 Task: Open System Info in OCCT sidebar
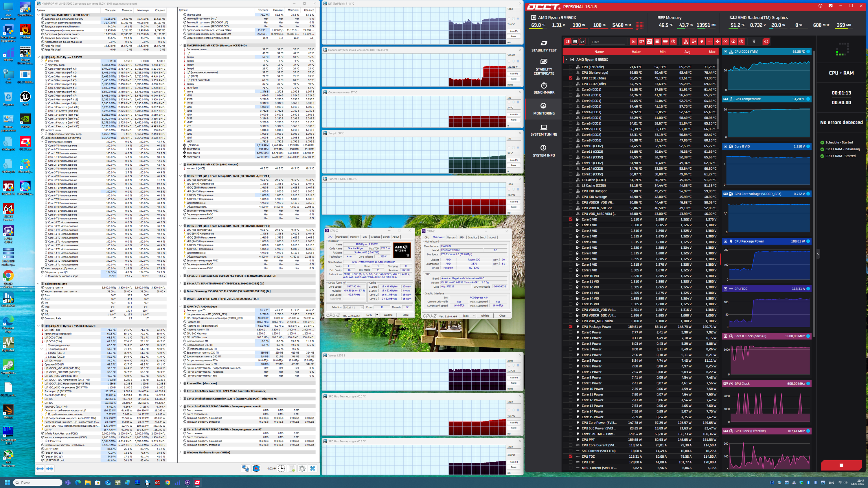544,151
